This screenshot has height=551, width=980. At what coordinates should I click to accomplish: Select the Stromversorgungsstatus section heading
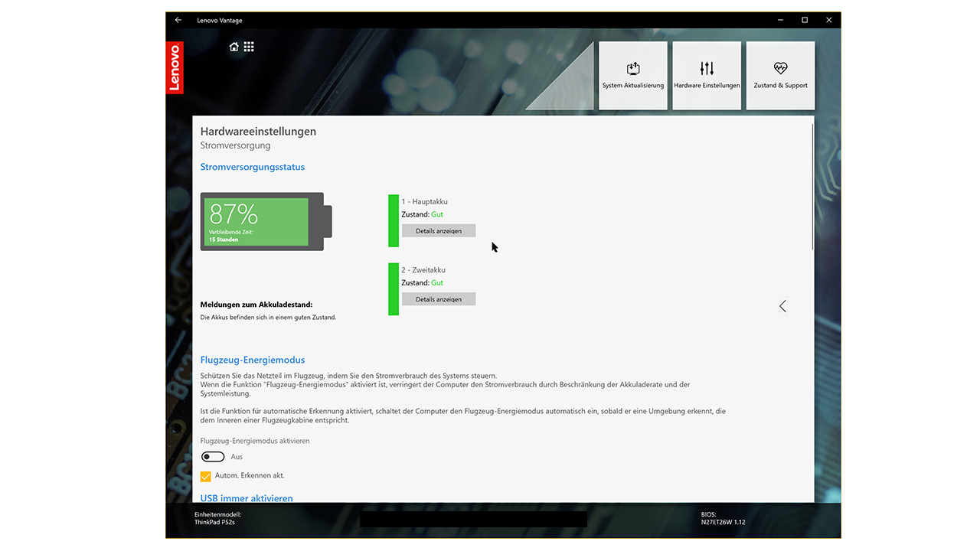coord(253,167)
